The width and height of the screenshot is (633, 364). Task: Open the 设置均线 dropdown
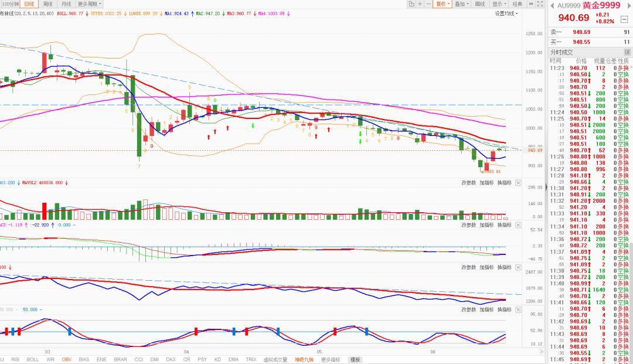(506, 13)
